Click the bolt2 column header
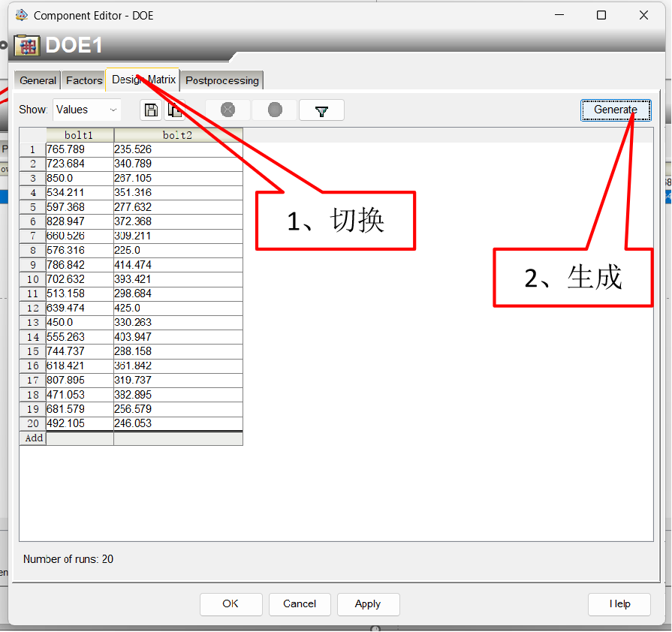The image size is (672, 632). tap(178, 135)
